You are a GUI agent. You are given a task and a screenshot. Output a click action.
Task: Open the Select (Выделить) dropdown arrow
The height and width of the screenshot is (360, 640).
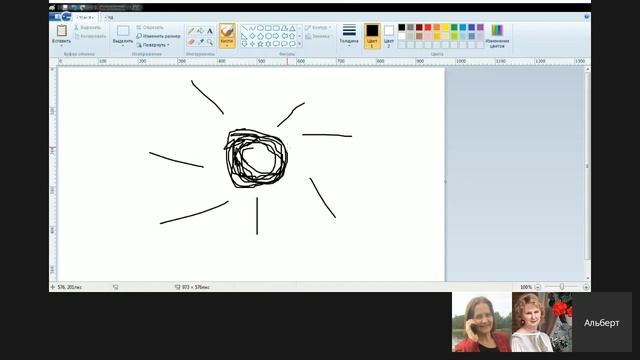tap(122, 45)
